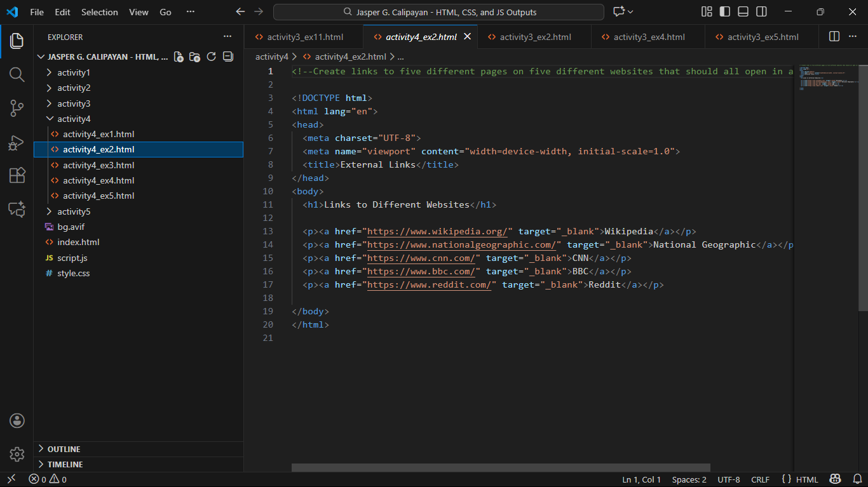Open the Extensions view

pos(17,176)
